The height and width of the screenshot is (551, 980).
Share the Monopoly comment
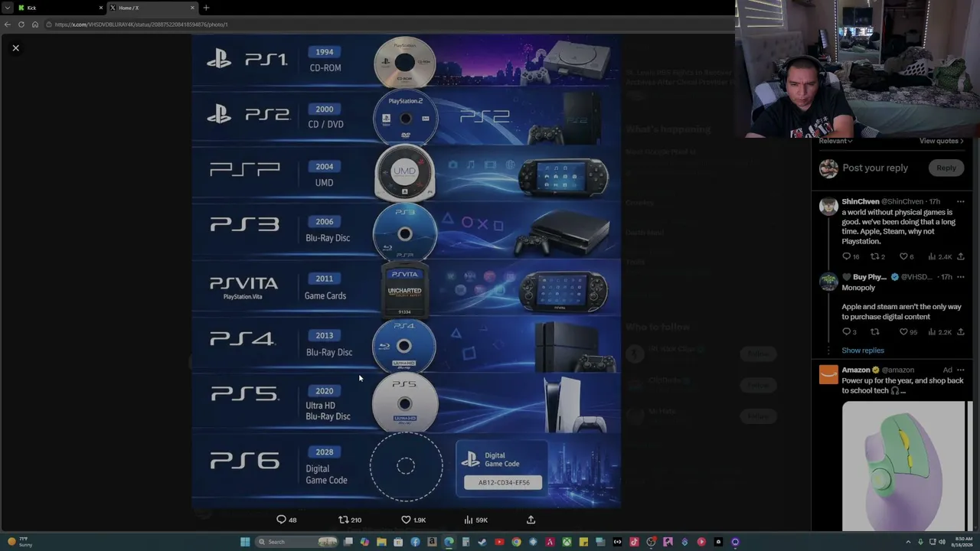[960, 332]
